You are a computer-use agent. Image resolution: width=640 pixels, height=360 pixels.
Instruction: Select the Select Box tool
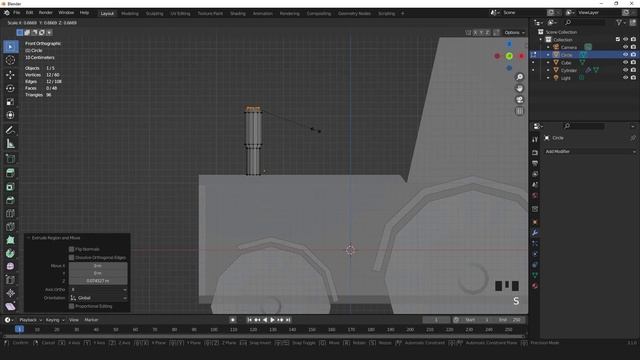coord(10,47)
